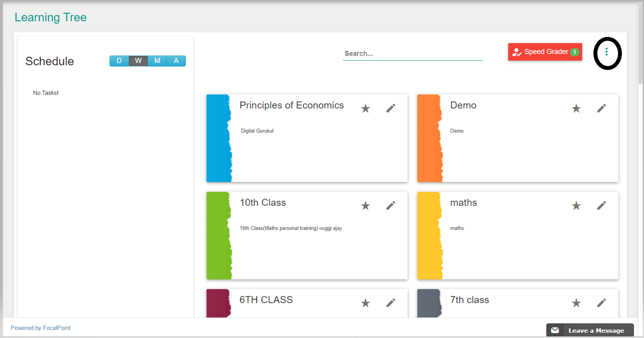This screenshot has width=644, height=338.
Task: Star the maths course
Action: coord(576,206)
